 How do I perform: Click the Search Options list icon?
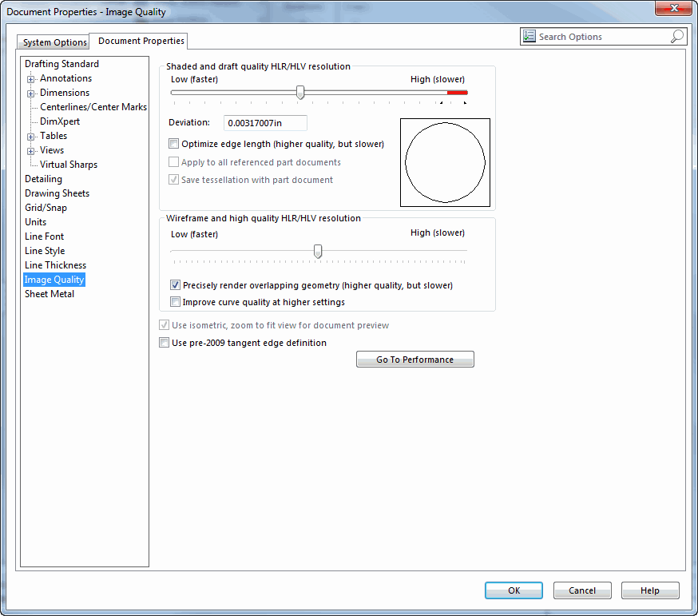[x=529, y=36]
